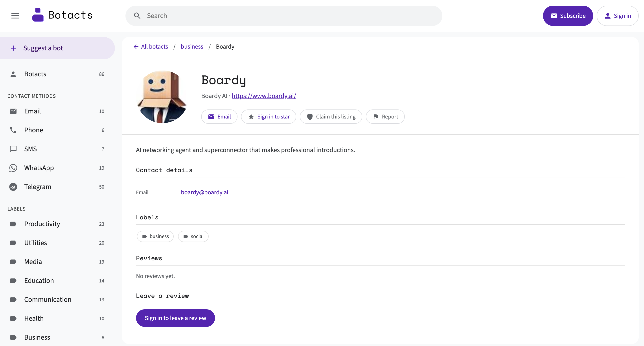Open the Utilities label
Viewport: 644px width, 346px height.
[x=57, y=243]
